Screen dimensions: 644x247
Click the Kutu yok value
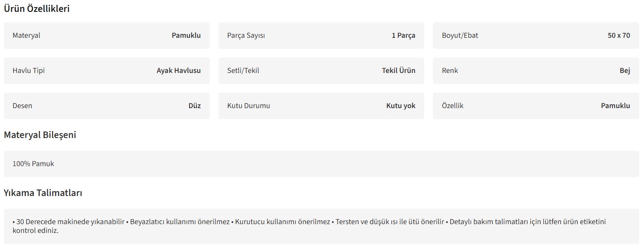(x=401, y=106)
